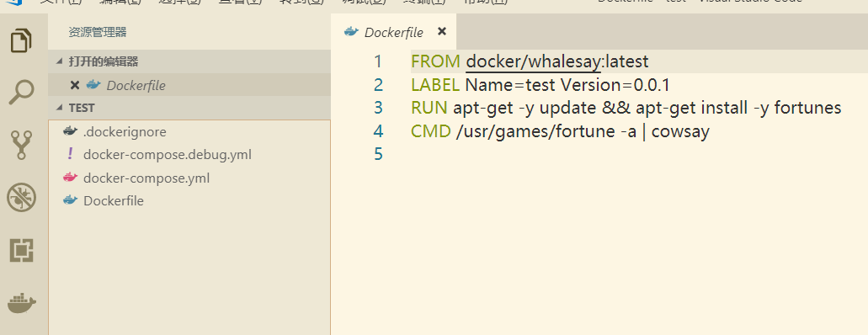
Task: Click the word cowsay in line 4
Action: click(680, 132)
